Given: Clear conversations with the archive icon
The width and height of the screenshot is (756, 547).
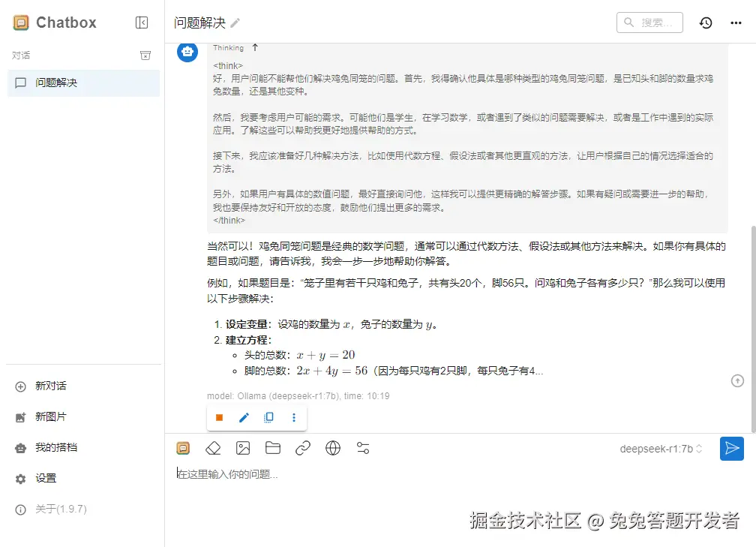Looking at the screenshot, I should (x=145, y=56).
